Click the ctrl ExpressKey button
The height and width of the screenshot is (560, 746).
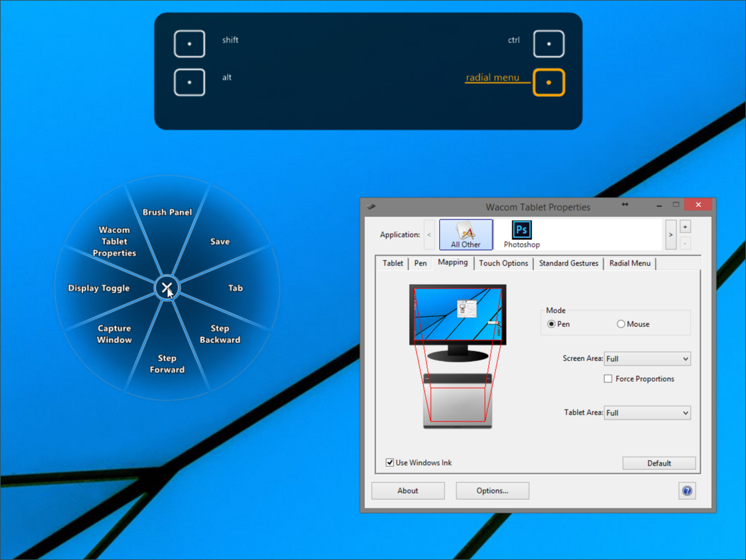tap(549, 44)
